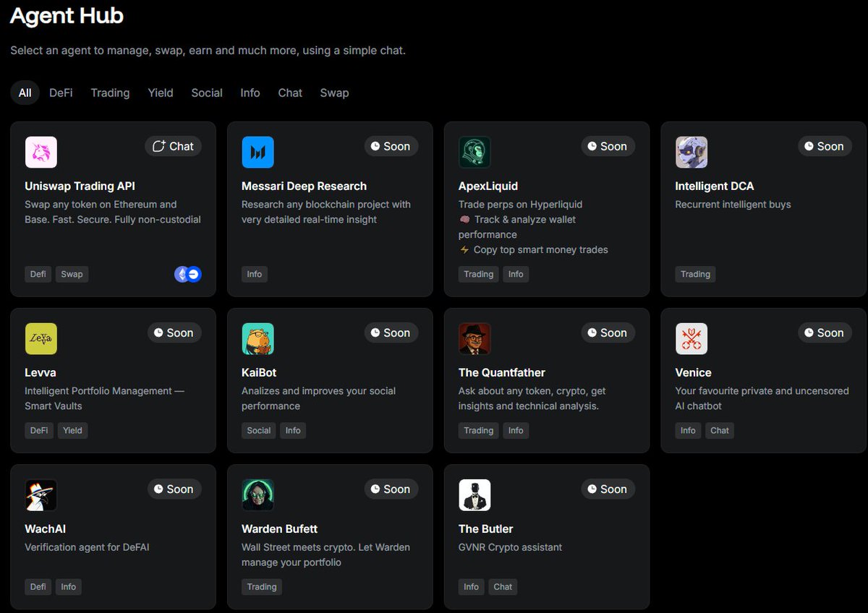Open The Butler card title

(486, 528)
